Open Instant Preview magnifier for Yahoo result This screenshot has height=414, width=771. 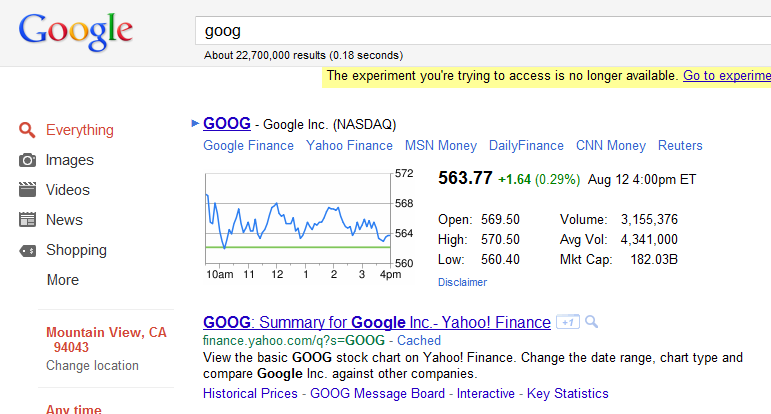pos(591,322)
